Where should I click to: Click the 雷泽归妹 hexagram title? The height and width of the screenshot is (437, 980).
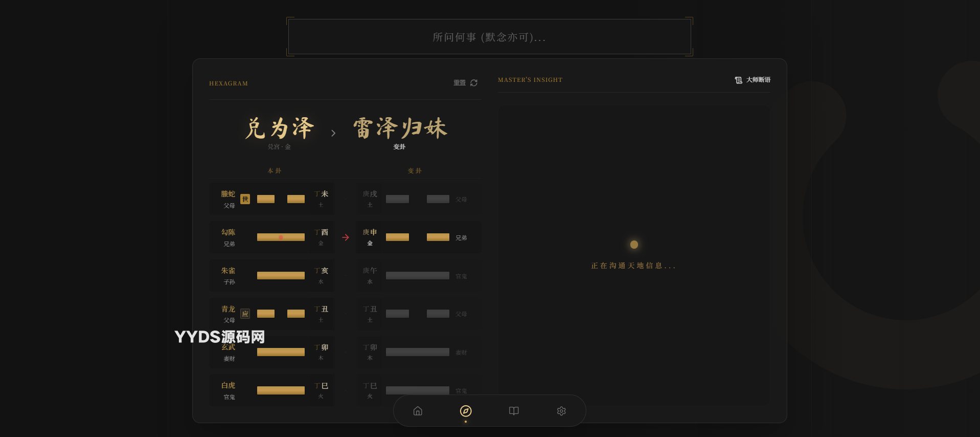[x=400, y=128]
